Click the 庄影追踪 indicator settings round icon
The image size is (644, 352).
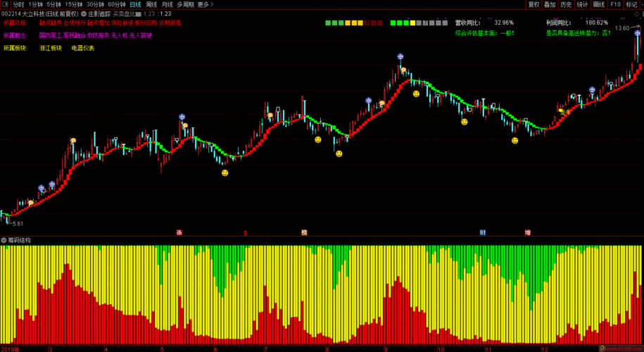pos(84,13)
